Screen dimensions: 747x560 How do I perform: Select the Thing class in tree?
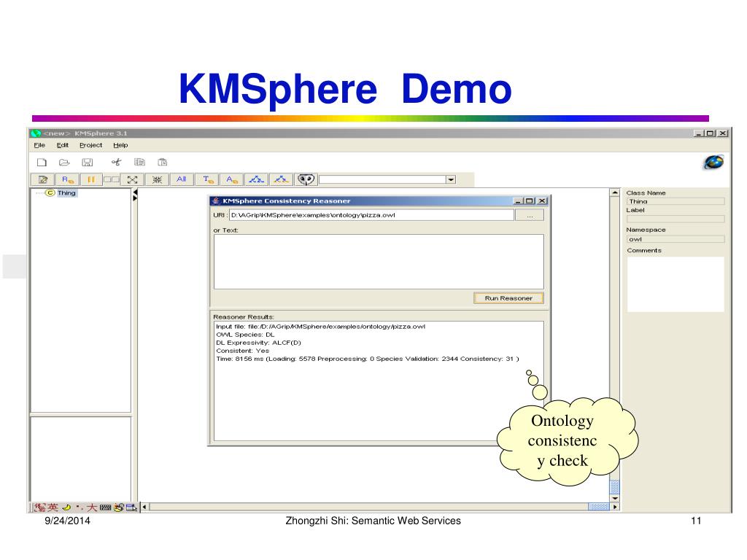pyautogui.click(x=66, y=192)
